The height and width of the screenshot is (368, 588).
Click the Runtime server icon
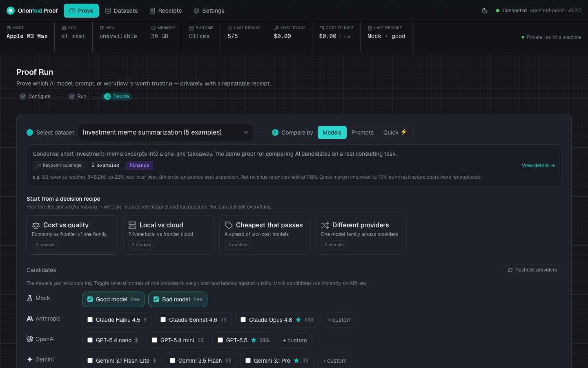[x=192, y=28]
